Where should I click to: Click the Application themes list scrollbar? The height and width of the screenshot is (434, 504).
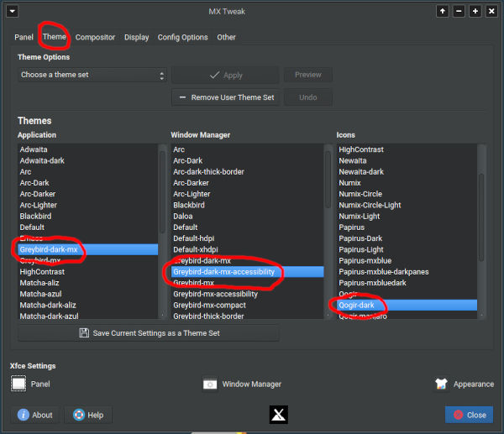click(162, 192)
